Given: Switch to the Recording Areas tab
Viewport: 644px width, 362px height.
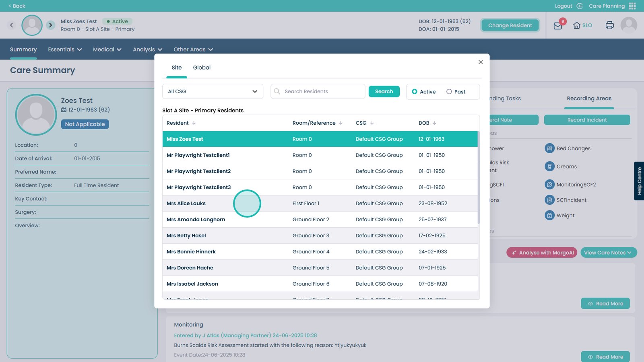Looking at the screenshot, I should coord(589,99).
